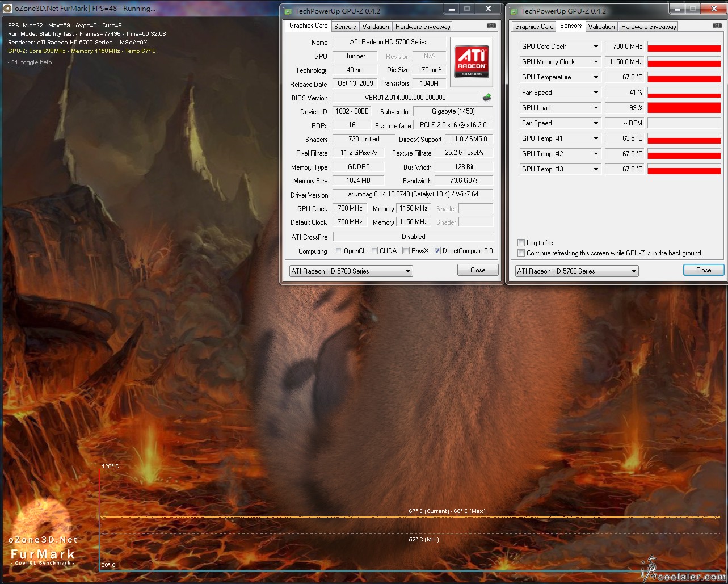Open the GPU Temperature sensor dropdown
The height and width of the screenshot is (584, 728).
tap(596, 77)
